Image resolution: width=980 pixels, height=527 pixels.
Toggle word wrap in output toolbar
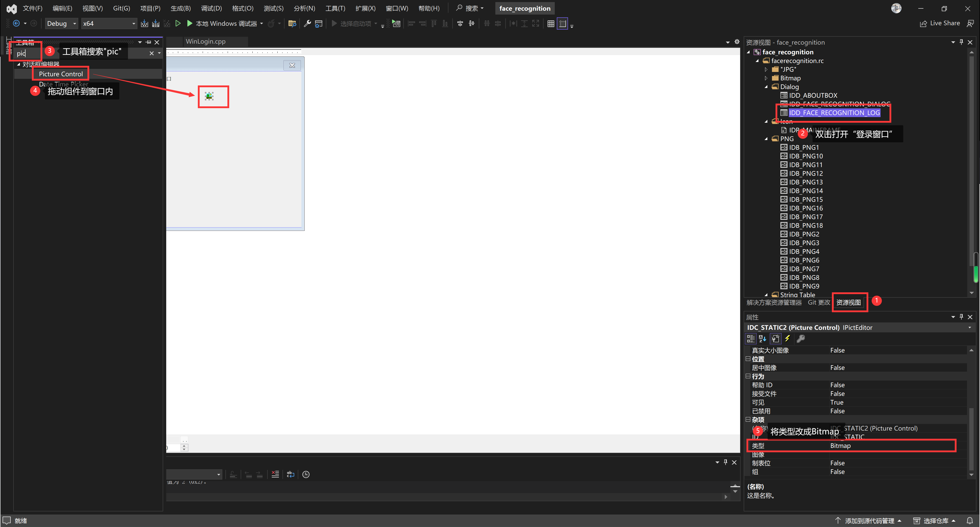[x=291, y=474]
